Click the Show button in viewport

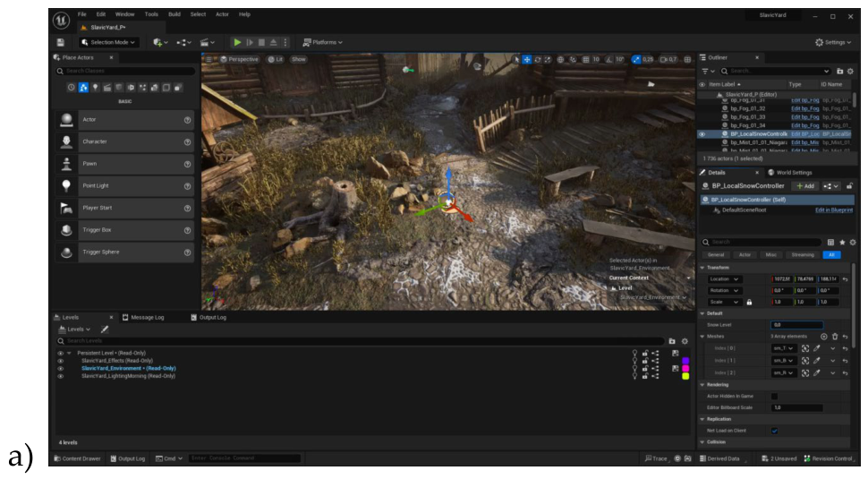pyautogui.click(x=298, y=59)
